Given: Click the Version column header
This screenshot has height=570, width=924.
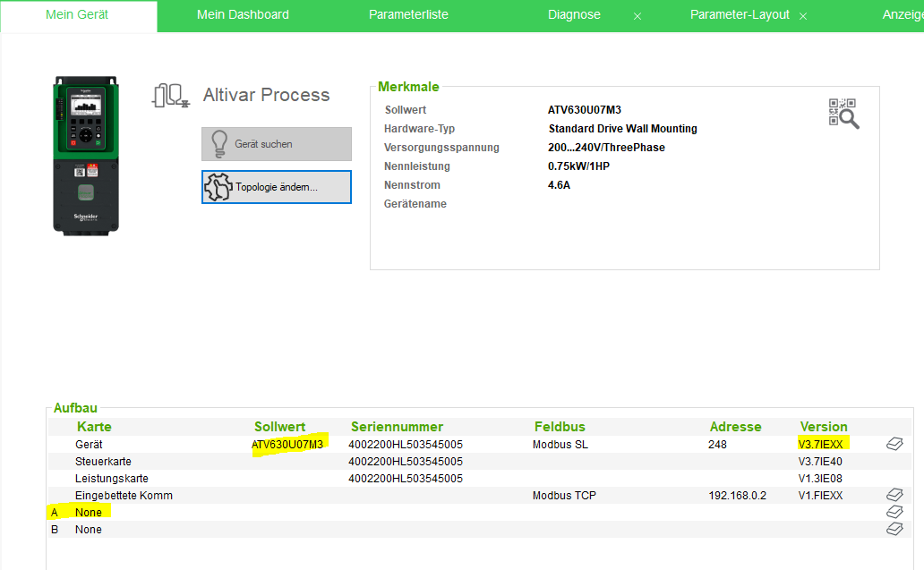Looking at the screenshot, I should tap(824, 426).
